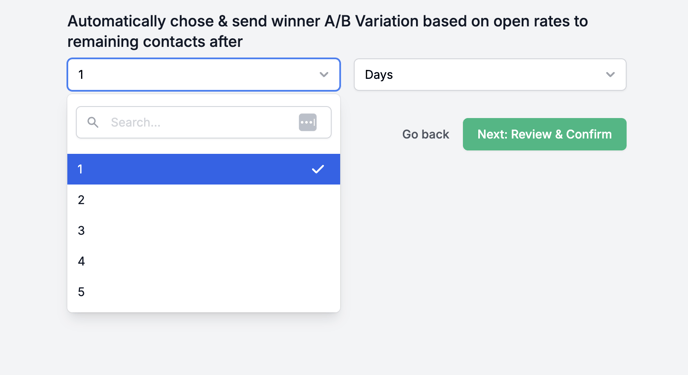The height and width of the screenshot is (375, 688).
Task: Focus the Search... field in the dropdown list
Action: point(204,122)
